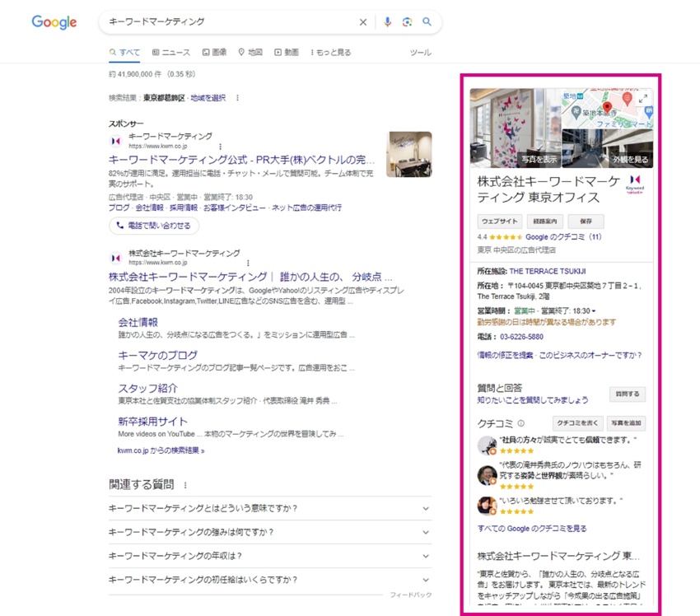Screen dimensions: 700x616
Task: Expand business hours dropdown at 営業終了: 18:30
Action: pos(594,311)
